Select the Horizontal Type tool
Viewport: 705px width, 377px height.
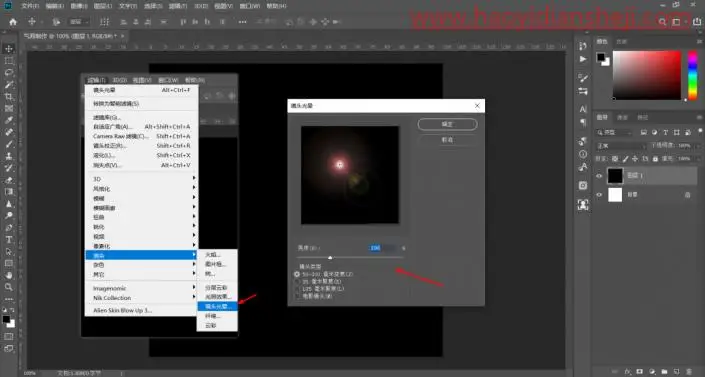tap(9, 239)
